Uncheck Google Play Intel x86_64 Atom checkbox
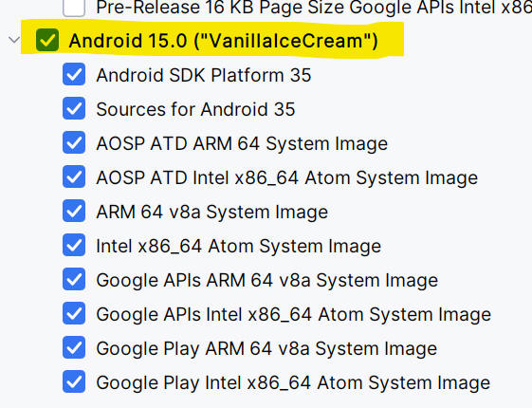 [x=74, y=381]
